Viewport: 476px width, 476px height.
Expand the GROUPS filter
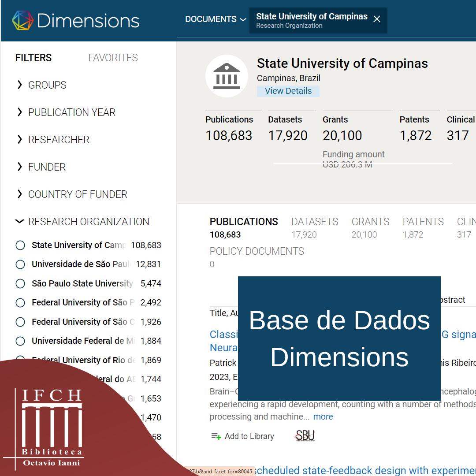[x=20, y=85]
